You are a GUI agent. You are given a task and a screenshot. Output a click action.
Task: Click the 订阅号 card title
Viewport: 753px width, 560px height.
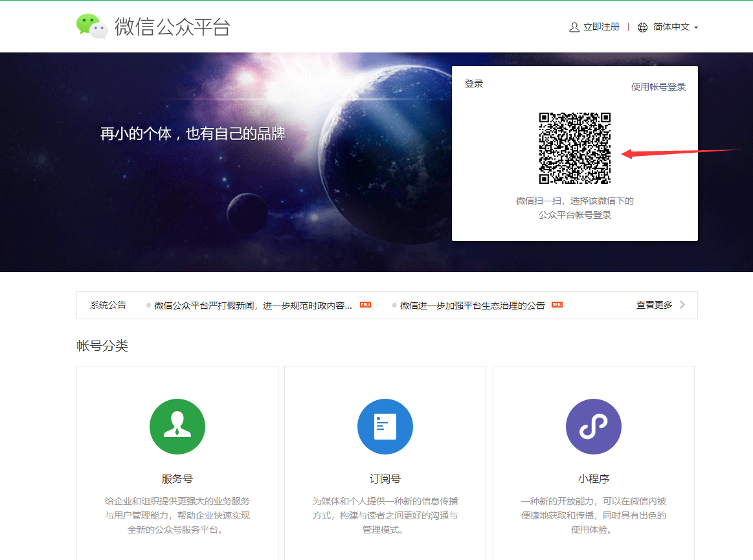pos(385,479)
